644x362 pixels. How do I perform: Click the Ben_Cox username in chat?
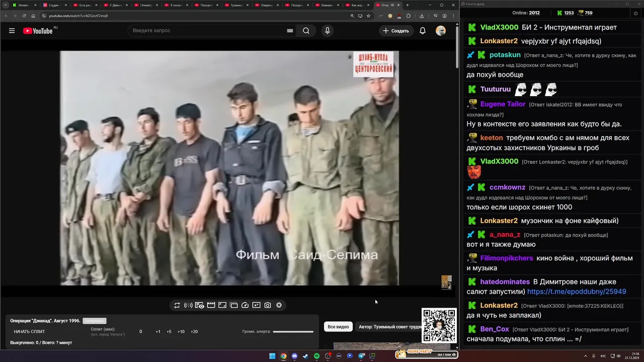click(x=495, y=329)
